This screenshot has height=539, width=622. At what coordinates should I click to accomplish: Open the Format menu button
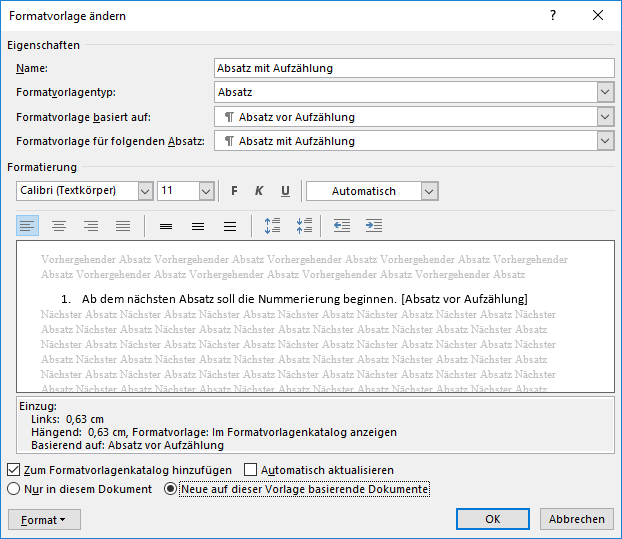[44, 520]
